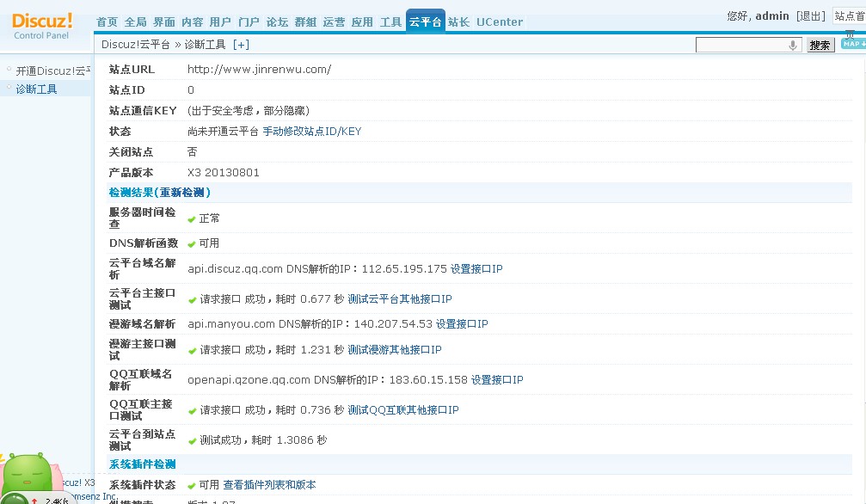Click the 退出 logout link
This screenshot has width=866, height=504.
pyautogui.click(x=811, y=16)
